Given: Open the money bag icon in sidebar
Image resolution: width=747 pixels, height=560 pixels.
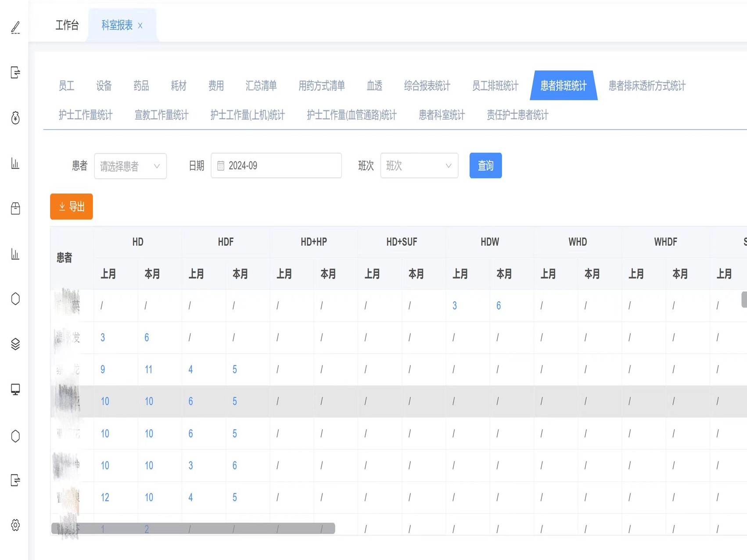Looking at the screenshot, I should (x=15, y=118).
